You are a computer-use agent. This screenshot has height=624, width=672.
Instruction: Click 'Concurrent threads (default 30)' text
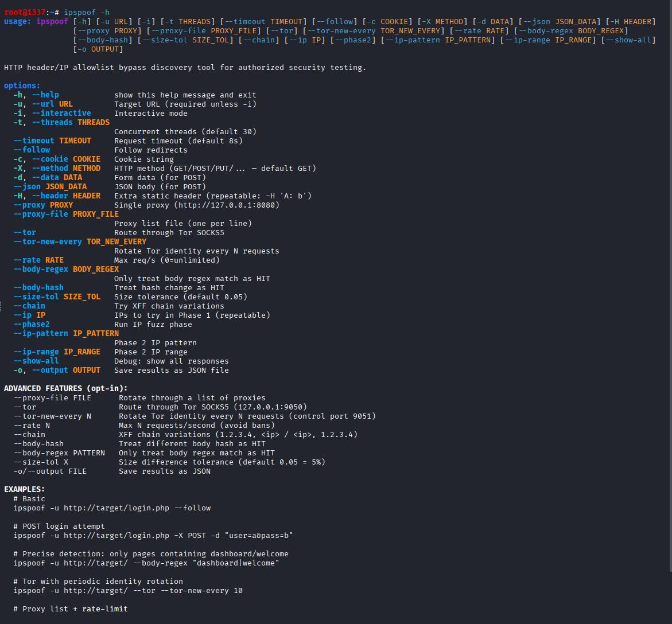(x=185, y=131)
